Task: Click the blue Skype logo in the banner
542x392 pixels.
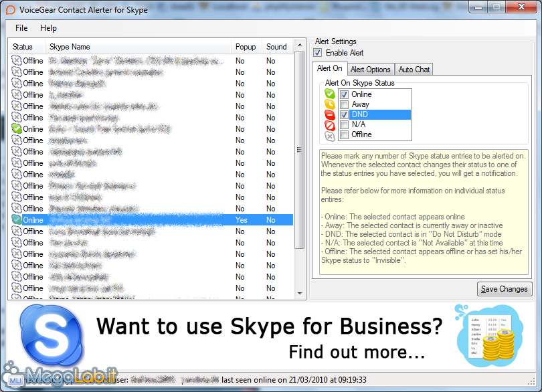Action: point(51,334)
